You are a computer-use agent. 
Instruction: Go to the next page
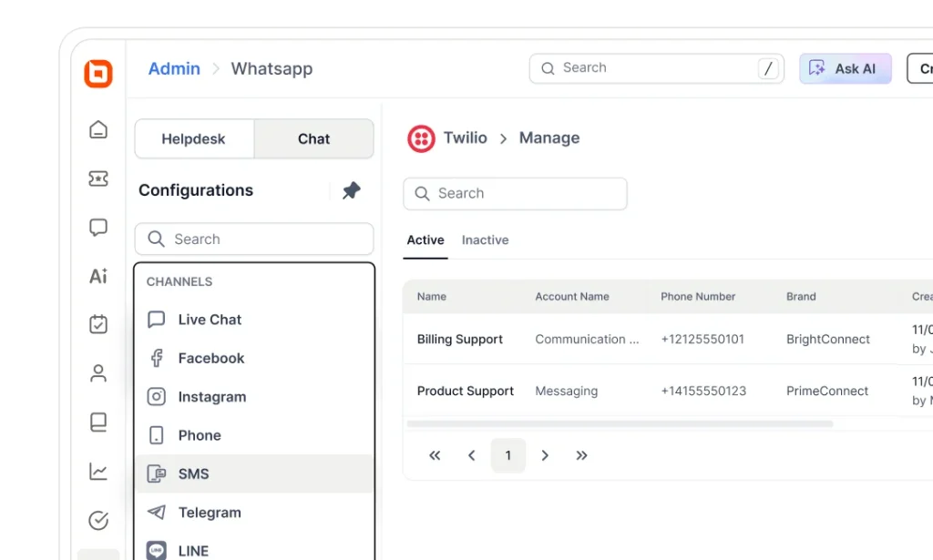[x=545, y=455]
